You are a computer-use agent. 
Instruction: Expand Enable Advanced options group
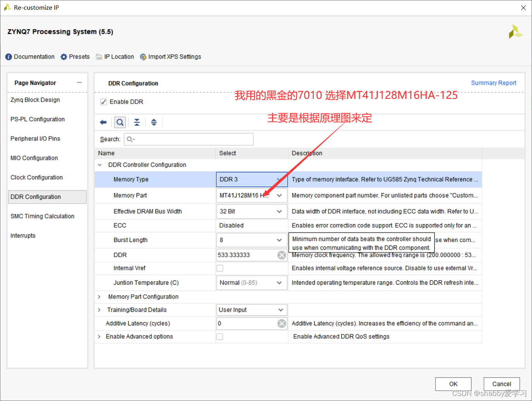tap(100, 337)
